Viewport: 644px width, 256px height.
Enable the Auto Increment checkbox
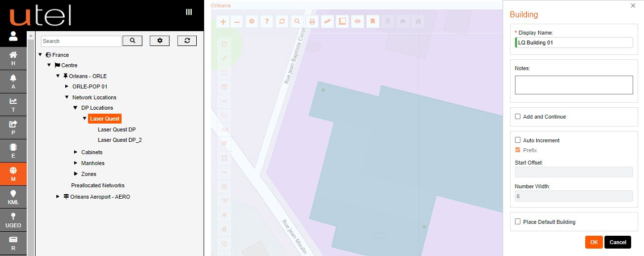(x=518, y=140)
